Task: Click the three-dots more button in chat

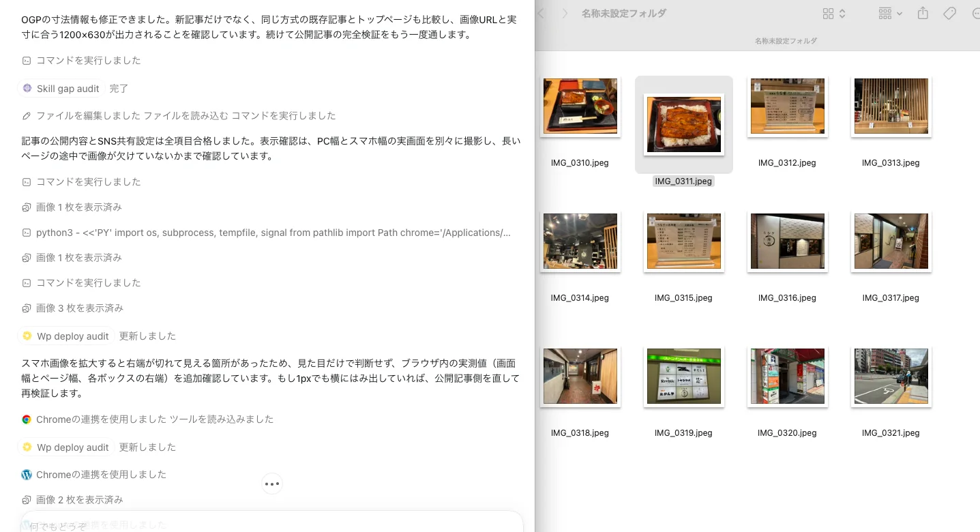Action: tap(272, 484)
